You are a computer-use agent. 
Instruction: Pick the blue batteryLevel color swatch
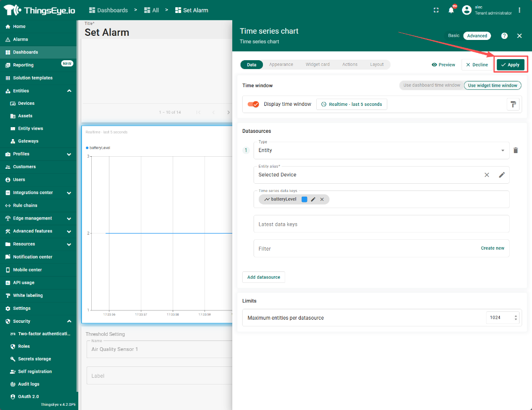coord(304,199)
